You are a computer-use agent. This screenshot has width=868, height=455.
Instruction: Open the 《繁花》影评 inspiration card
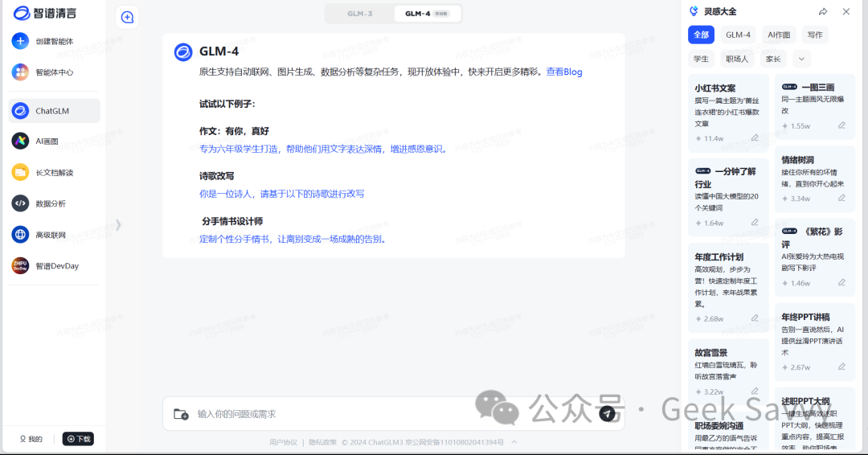(x=814, y=257)
